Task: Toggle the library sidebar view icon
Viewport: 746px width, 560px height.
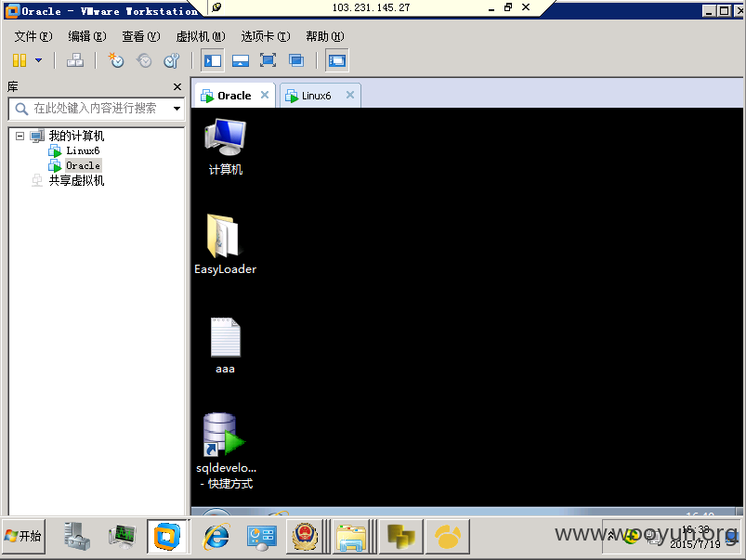Action: [x=212, y=60]
